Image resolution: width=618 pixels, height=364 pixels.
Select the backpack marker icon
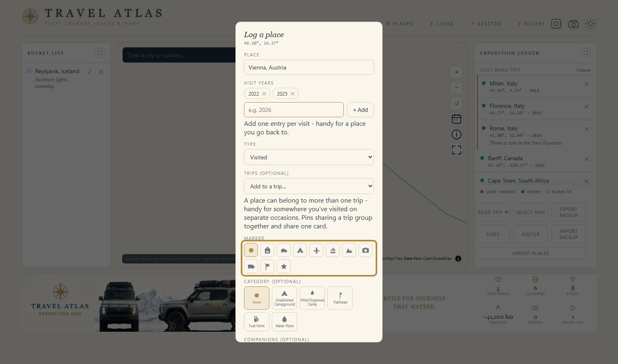[267, 250]
